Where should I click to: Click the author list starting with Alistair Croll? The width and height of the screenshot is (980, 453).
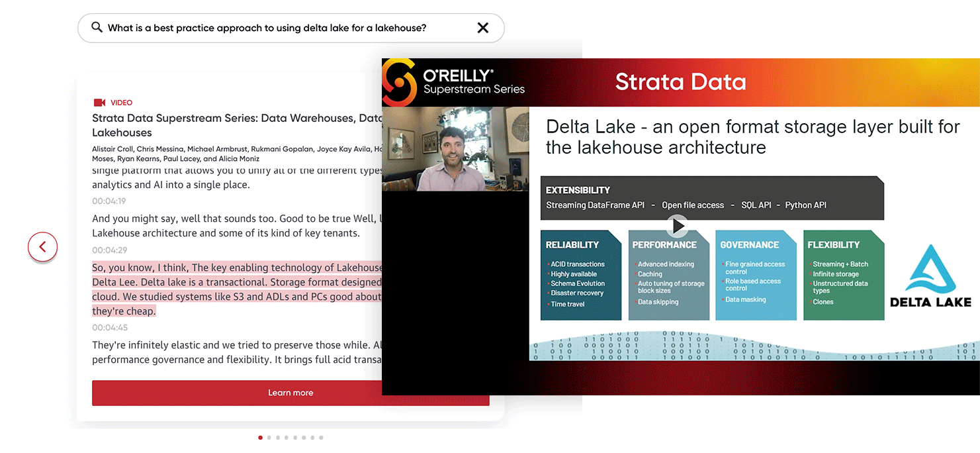tap(237, 154)
